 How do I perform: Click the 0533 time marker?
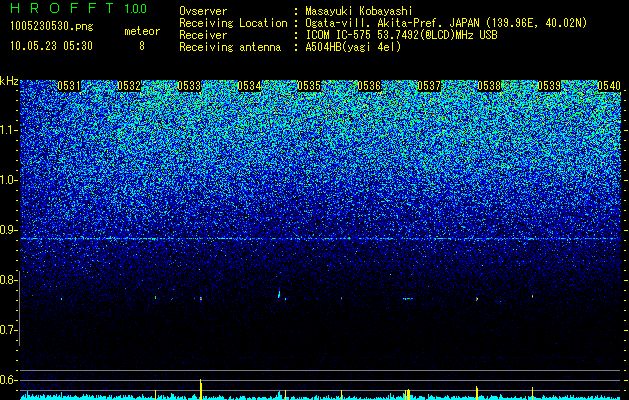189,86
